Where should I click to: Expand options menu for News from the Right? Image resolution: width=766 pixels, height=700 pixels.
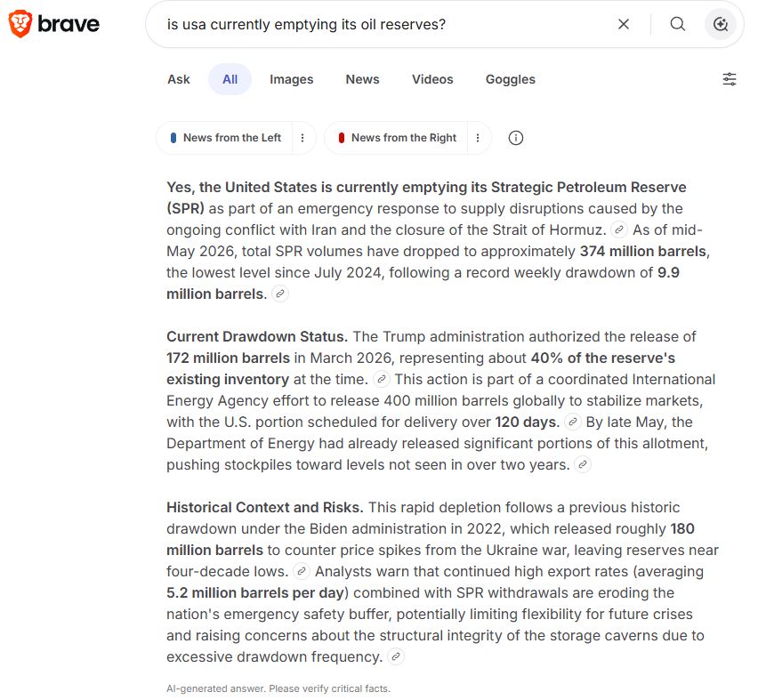(x=478, y=138)
